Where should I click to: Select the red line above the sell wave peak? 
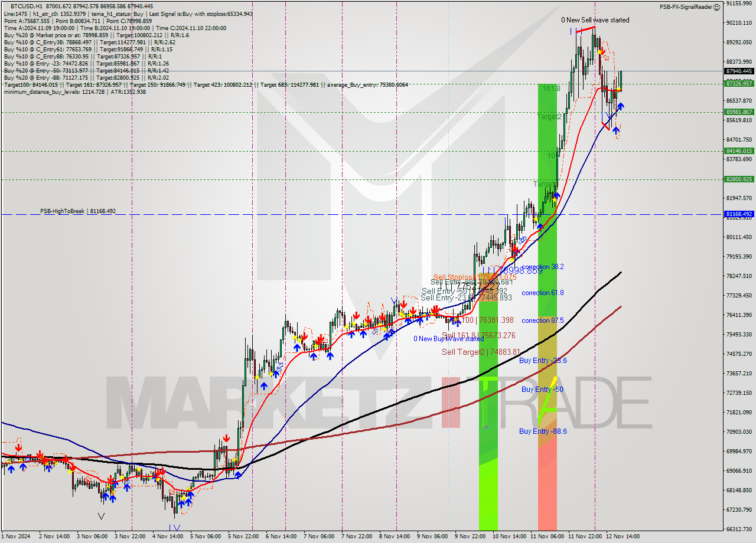click(x=585, y=29)
